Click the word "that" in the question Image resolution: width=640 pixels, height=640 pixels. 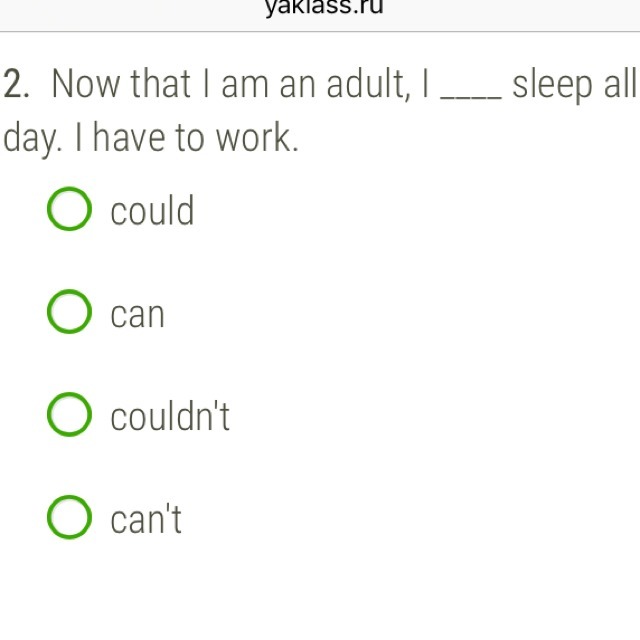click(161, 86)
